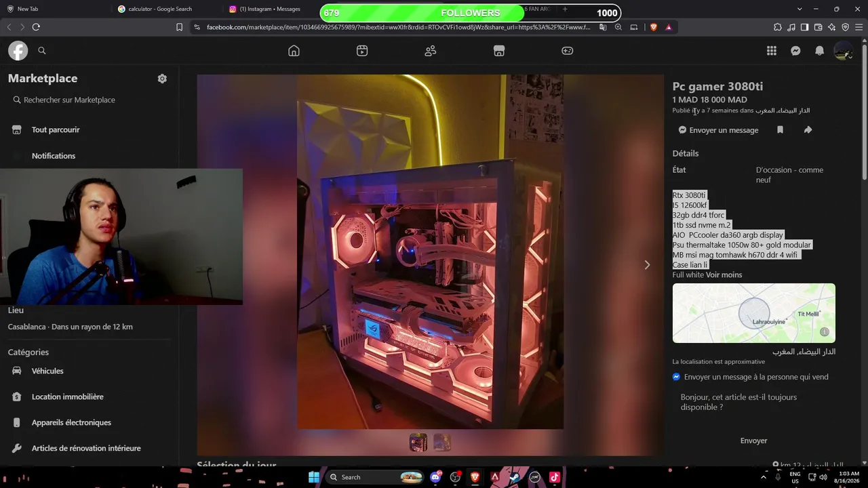Viewport: 868px width, 488px height.
Task: Go to Facebook Home feed icon
Action: point(294,51)
